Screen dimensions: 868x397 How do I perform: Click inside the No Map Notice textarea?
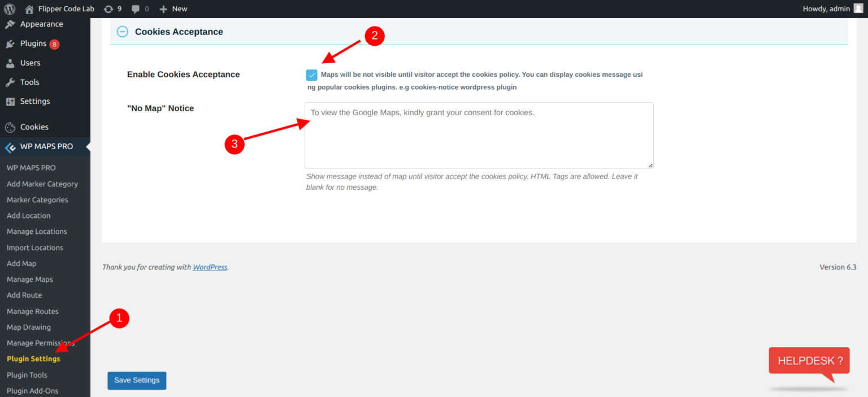click(478, 135)
